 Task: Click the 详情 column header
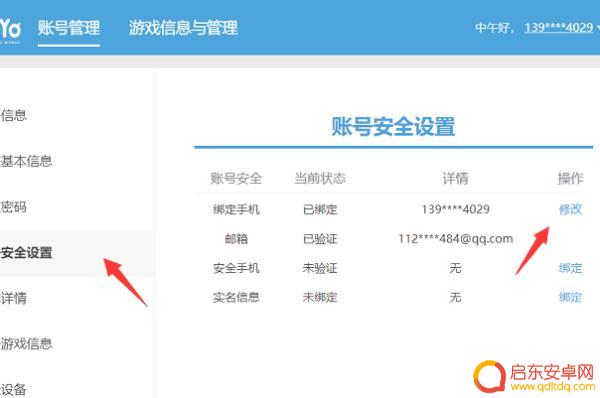pyautogui.click(x=455, y=178)
